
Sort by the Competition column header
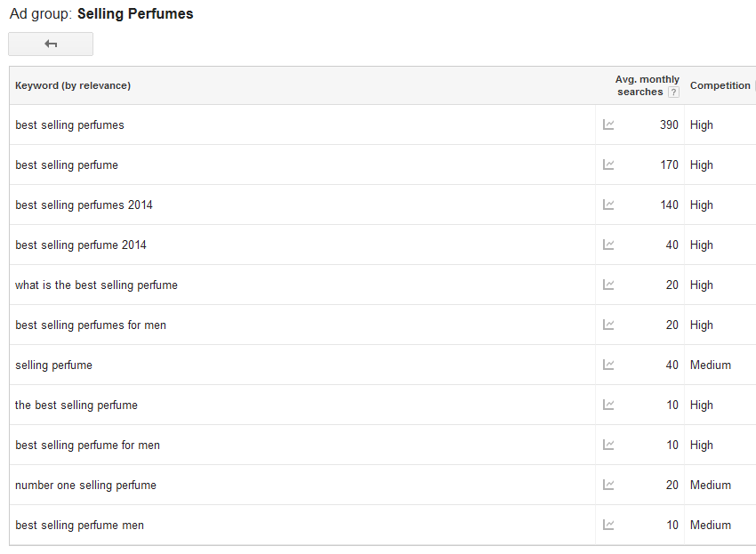pos(720,85)
